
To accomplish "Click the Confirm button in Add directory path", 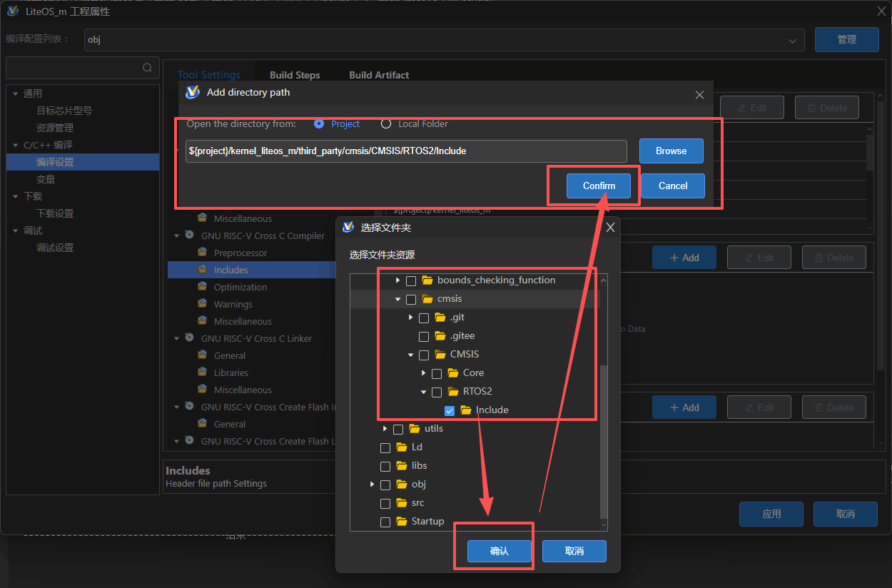I will point(599,186).
